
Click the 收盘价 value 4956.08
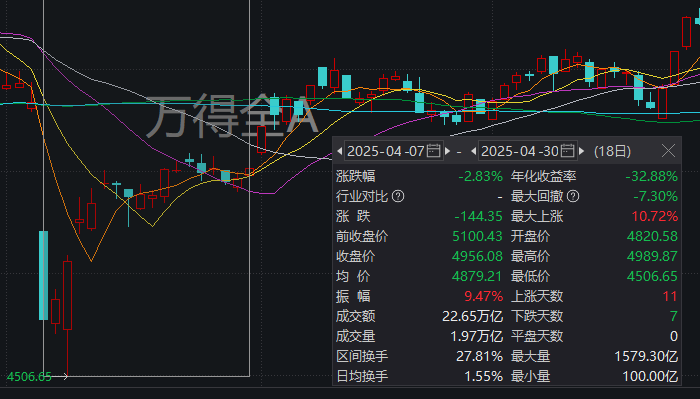pos(477,256)
